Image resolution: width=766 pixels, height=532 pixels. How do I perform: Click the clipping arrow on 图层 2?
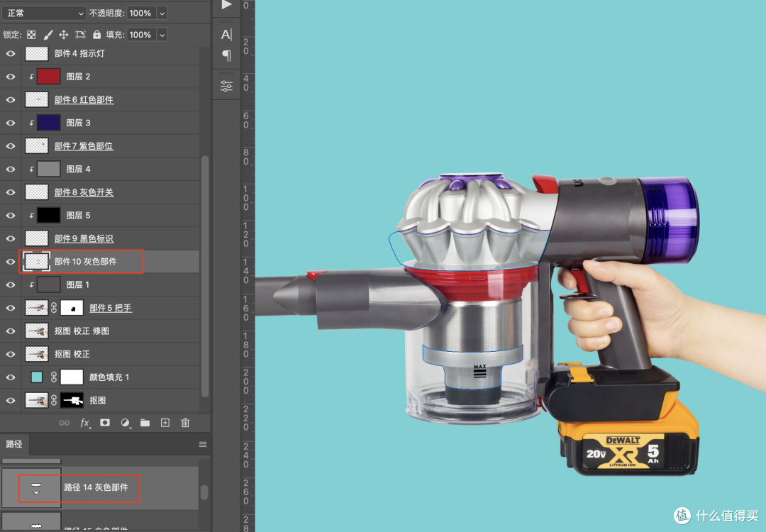tap(31, 77)
